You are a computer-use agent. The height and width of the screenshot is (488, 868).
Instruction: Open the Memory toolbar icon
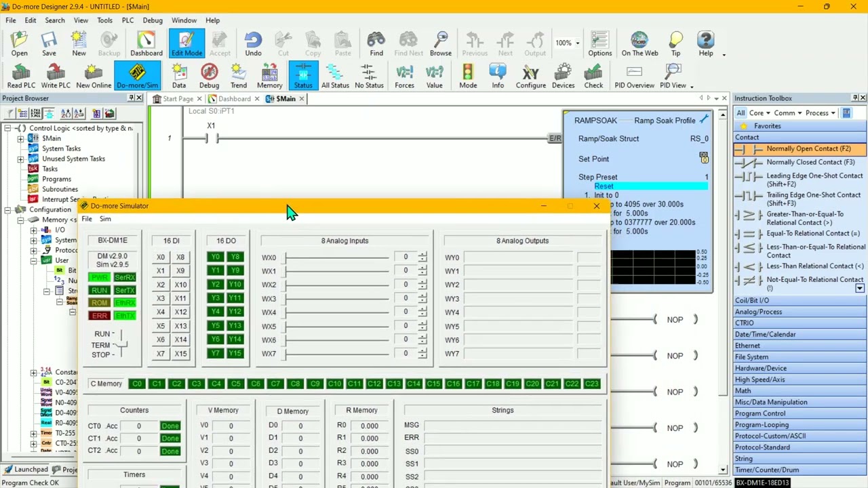(269, 76)
